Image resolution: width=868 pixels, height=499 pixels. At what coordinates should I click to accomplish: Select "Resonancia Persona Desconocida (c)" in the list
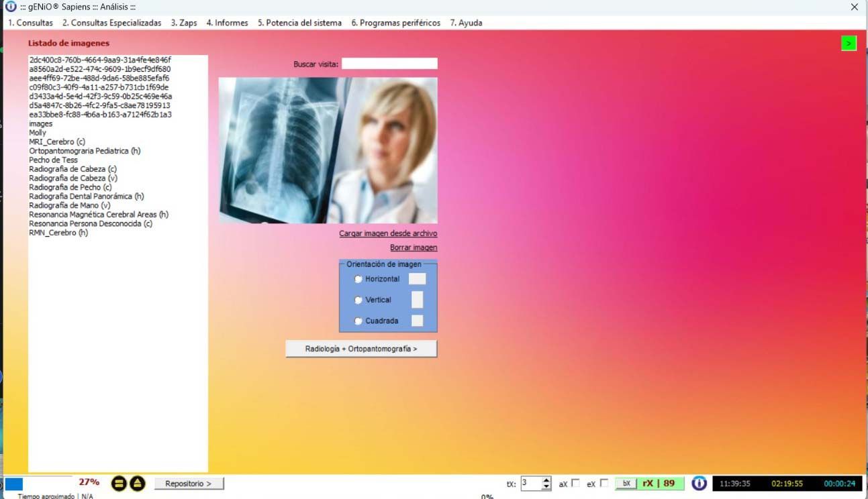coord(91,223)
